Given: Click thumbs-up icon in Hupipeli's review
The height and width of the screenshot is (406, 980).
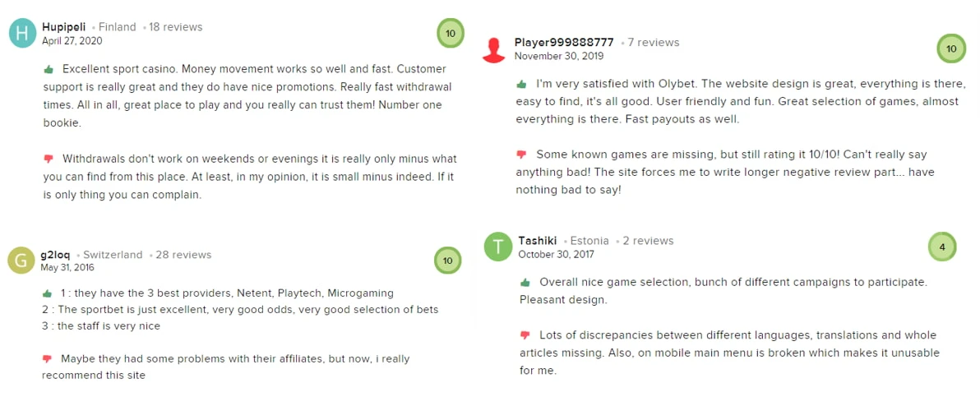Looking at the screenshot, I should [49, 69].
